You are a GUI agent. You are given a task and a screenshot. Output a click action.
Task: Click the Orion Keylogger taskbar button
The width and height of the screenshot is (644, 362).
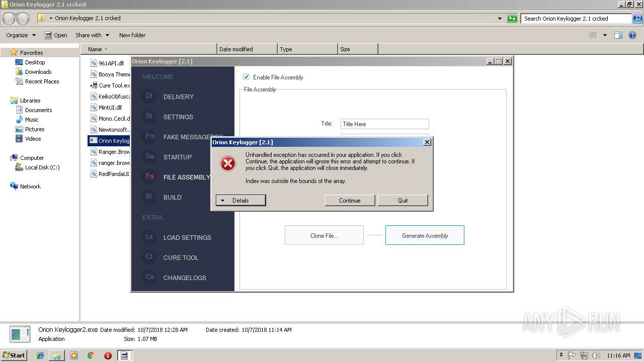[124, 355]
